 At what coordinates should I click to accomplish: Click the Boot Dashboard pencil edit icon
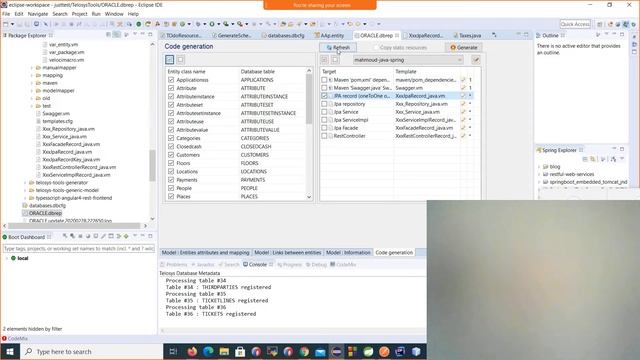103,236
